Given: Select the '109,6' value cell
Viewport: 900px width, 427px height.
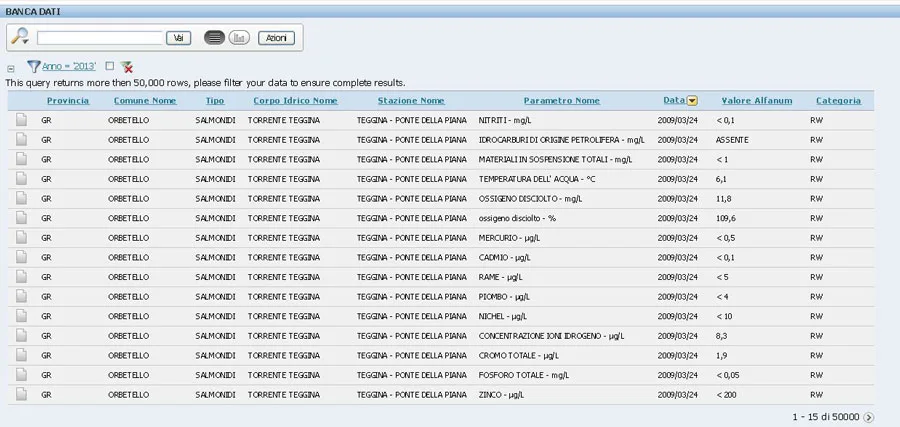Looking at the screenshot, I should coord(726,219).
